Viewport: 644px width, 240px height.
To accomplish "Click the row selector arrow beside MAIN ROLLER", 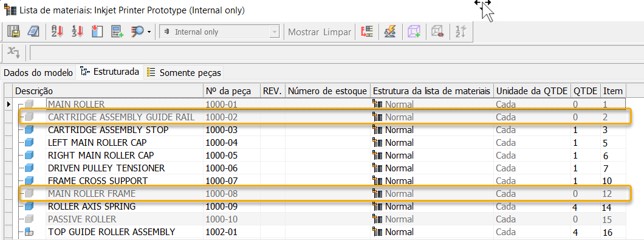I will [x=9, y=105].
